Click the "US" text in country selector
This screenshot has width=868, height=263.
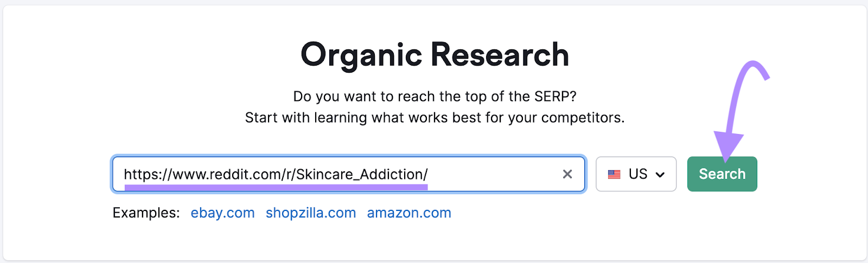point(638,174)
